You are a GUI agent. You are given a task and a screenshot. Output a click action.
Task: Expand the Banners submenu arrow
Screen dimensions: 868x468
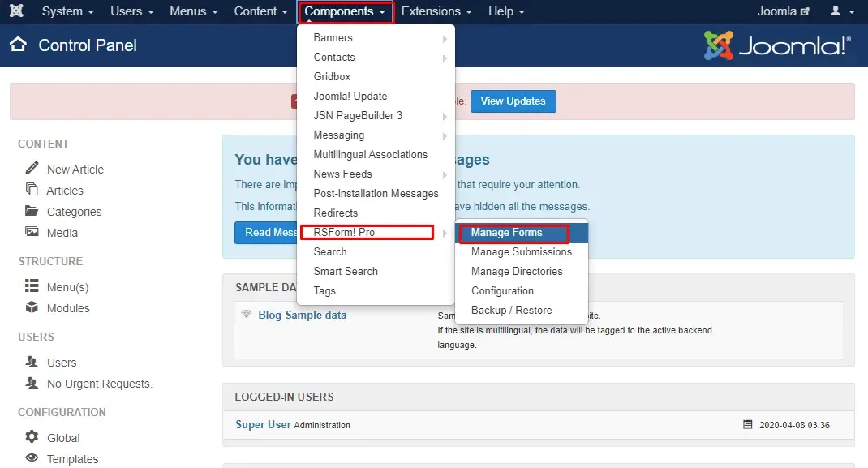coord(445,39)
